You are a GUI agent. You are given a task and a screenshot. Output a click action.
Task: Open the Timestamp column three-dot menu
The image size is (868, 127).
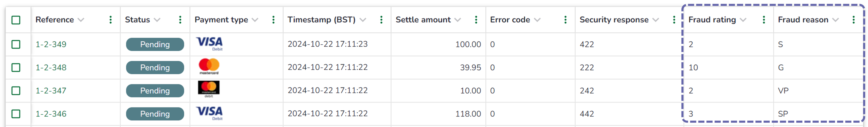click(x=381, y=20)
